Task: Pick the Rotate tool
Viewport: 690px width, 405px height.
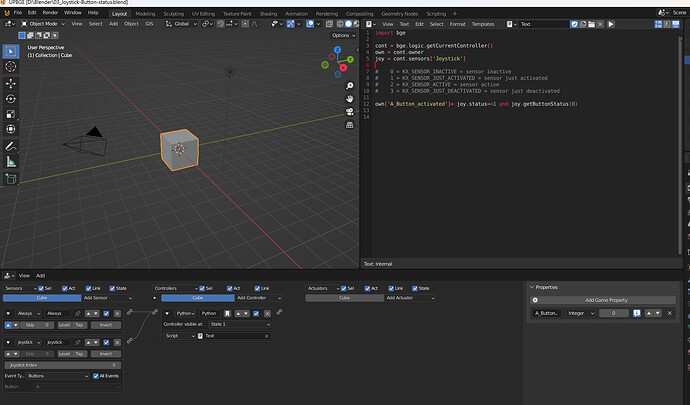Action: (11, 99)
